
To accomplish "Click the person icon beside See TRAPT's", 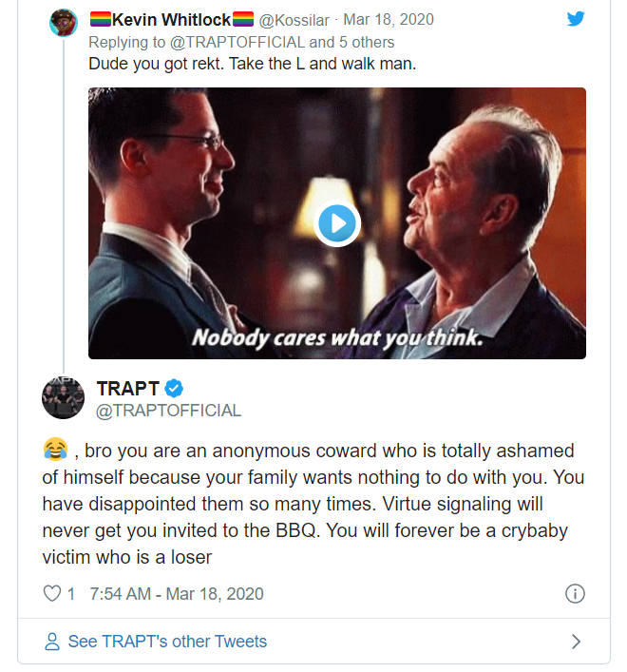I will pos(52,642).
